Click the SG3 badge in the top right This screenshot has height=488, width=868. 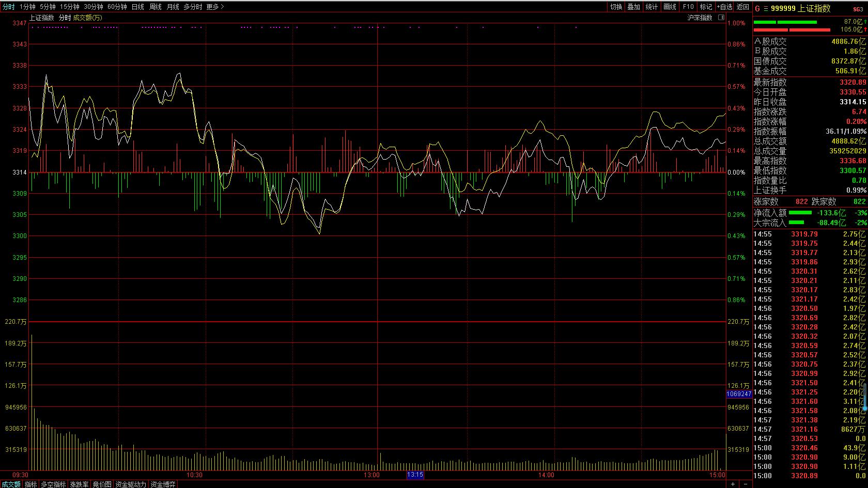857,9
